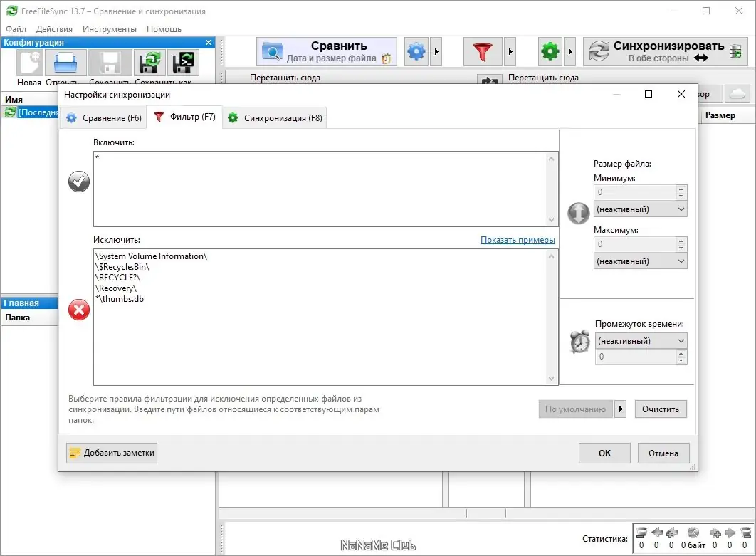Maximize the Настройки синхронизации dialog
Screen dimensions: 756x556
pos(649,94)
